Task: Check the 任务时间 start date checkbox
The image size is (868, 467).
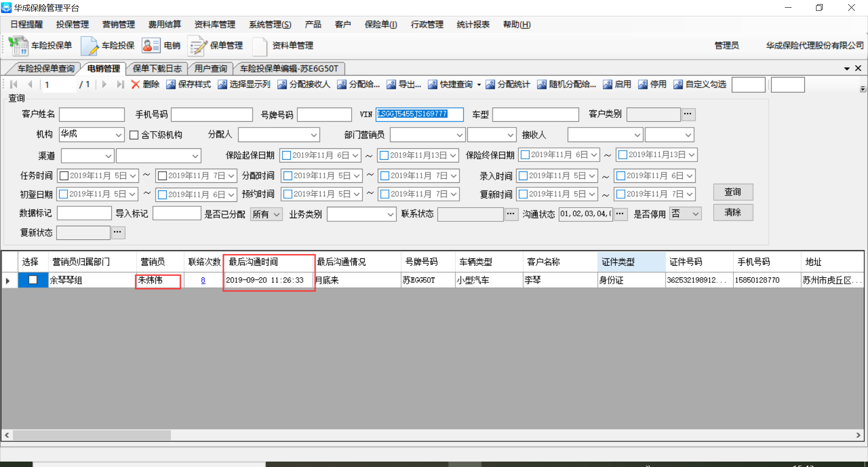Action: coord(64,176)
